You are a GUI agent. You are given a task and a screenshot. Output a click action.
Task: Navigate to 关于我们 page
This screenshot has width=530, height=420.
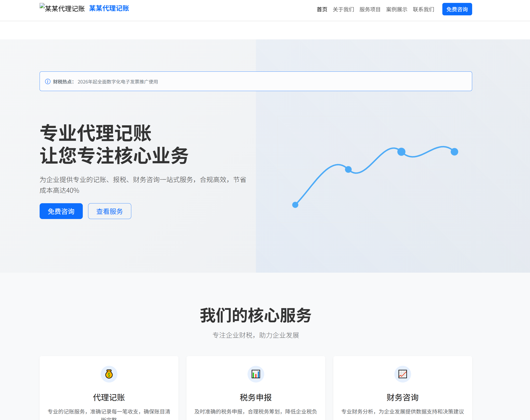pyautogui.click(x=343, y=9)
